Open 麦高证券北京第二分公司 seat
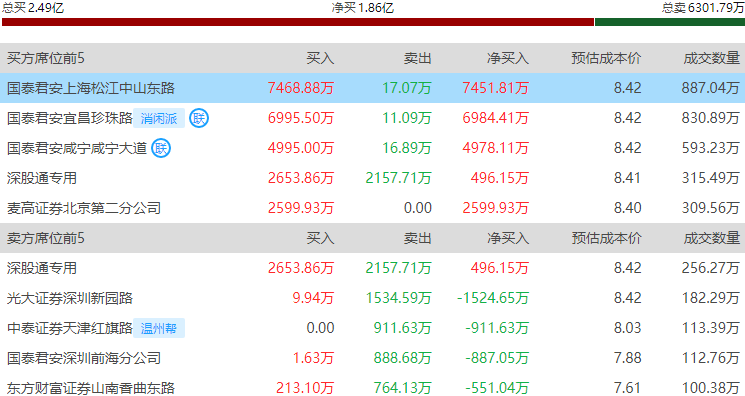The height and width of the screenshot is (396, 745). [84, 208]
